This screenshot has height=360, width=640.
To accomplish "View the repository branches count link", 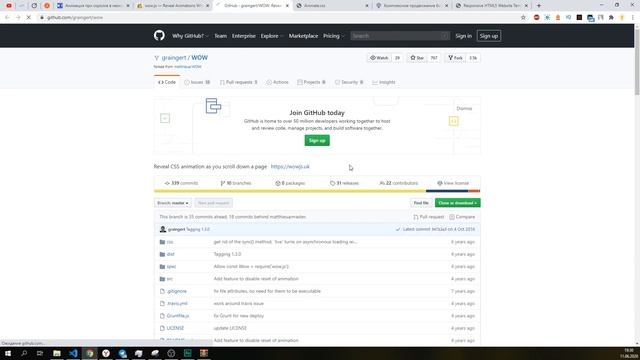I will coord(236,183).
